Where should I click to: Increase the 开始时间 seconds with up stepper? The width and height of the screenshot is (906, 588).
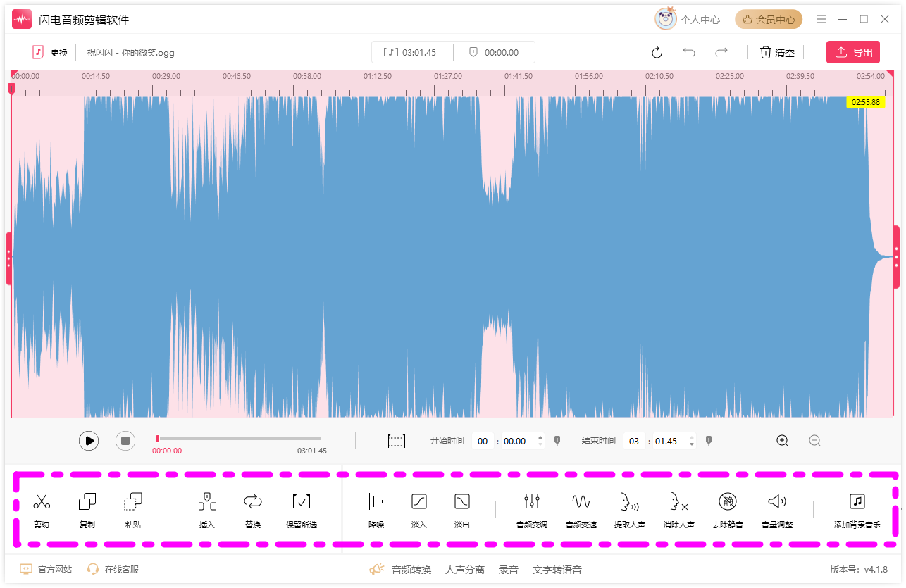(x=540, y=437)
